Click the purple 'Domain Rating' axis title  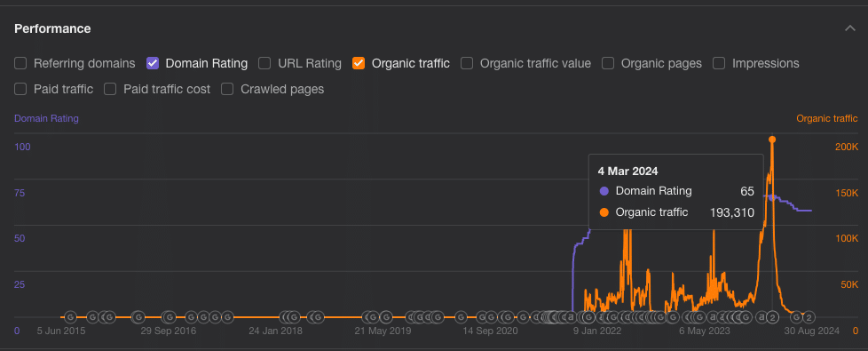[x=46, y=118]
